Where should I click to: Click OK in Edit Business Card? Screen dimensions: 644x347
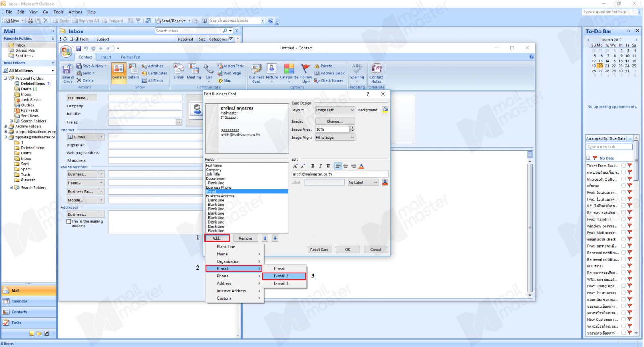click(347, 249)
